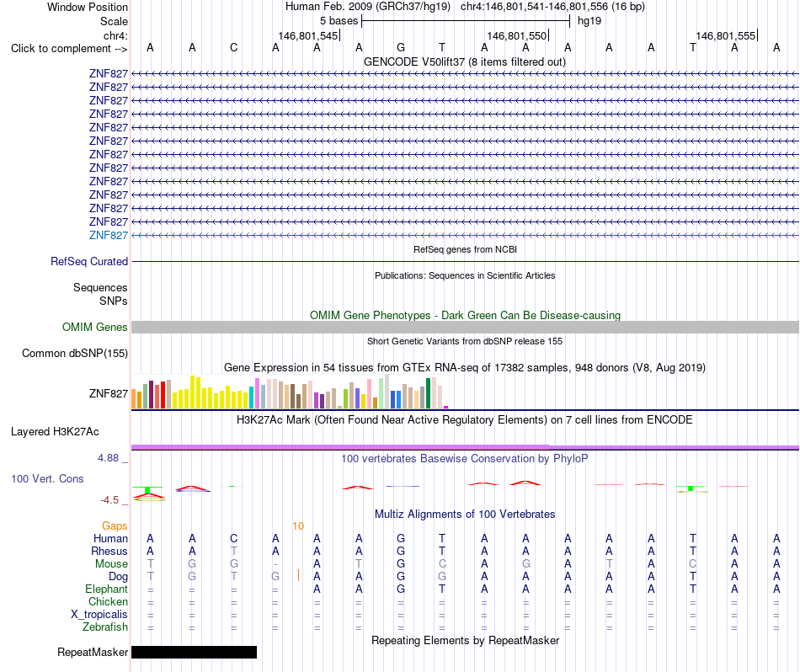Screen dimensions: 800x672
Task: Click the gray OMIM Genes item bar
Action: (465, 327)
